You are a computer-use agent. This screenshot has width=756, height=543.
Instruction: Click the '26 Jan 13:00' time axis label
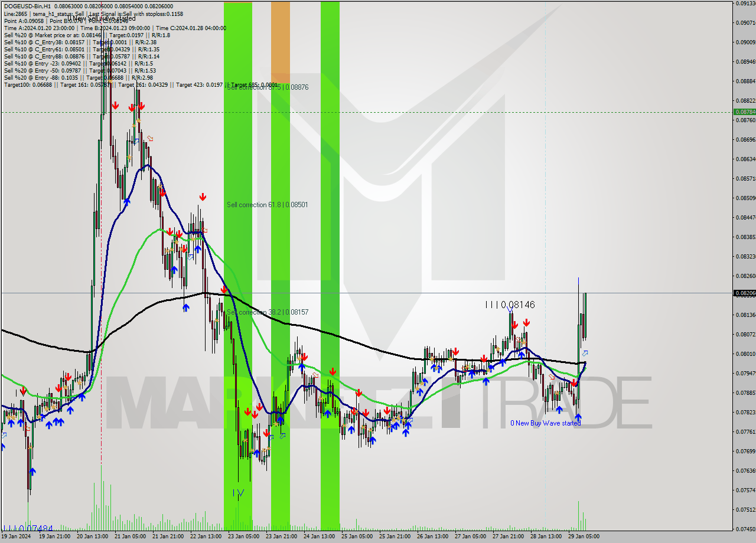click(x=433, y=537)
